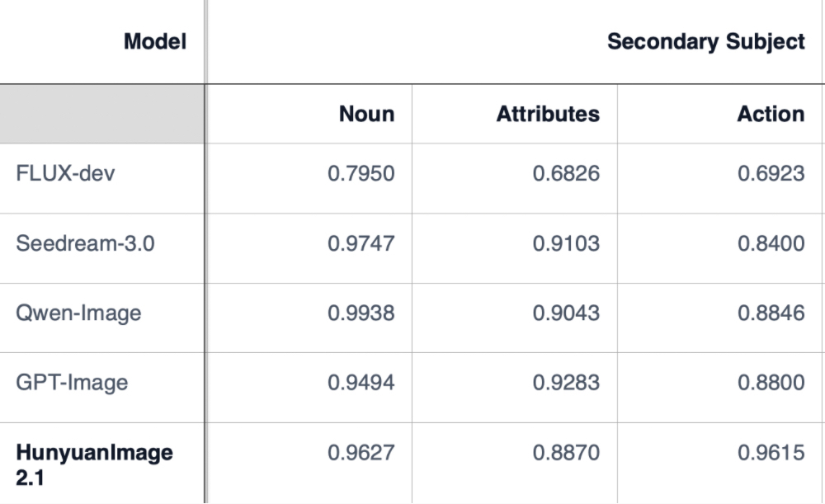Select the Attributes column header

click(x=548, y=114)
